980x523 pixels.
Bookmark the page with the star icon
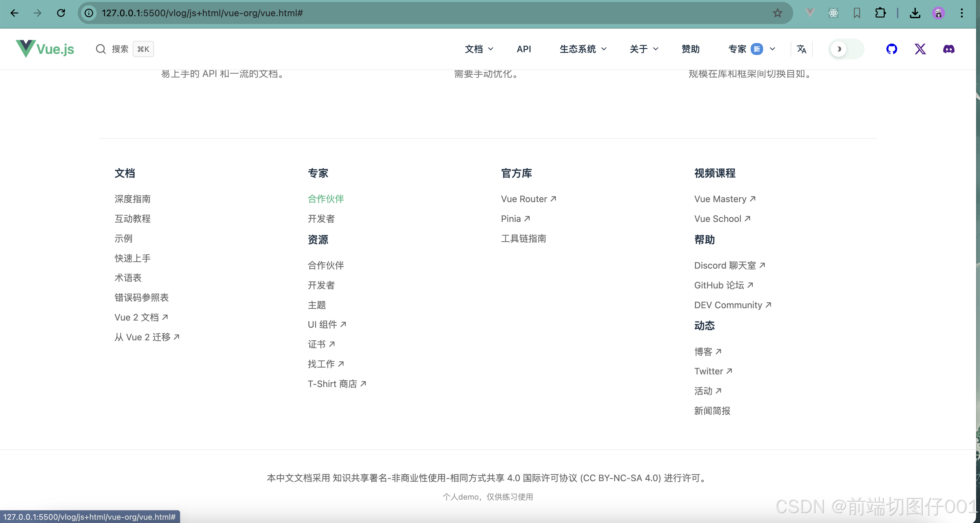pyautogui.click(x=778, y=13)
